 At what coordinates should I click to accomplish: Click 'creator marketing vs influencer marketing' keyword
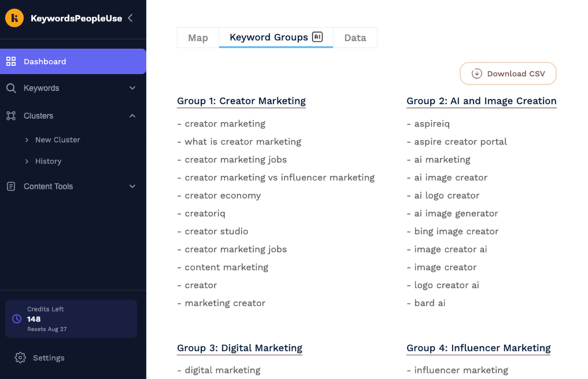pos(280,178)
